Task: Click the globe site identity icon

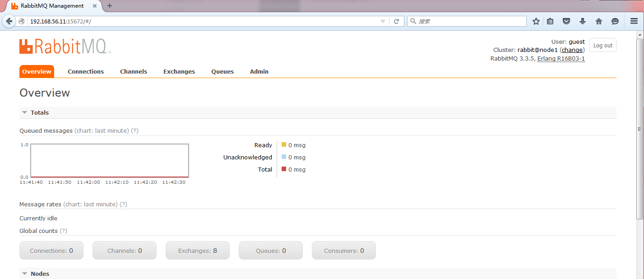Action: click(22, 21)
